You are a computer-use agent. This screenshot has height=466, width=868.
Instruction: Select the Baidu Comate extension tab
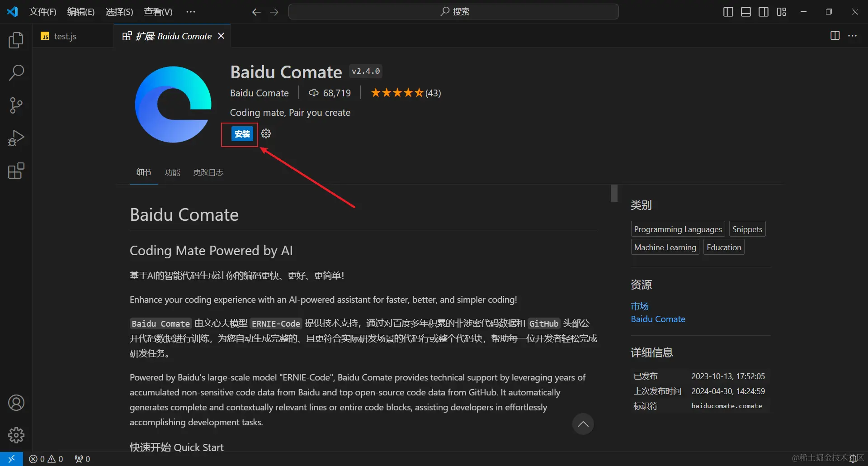172,36
